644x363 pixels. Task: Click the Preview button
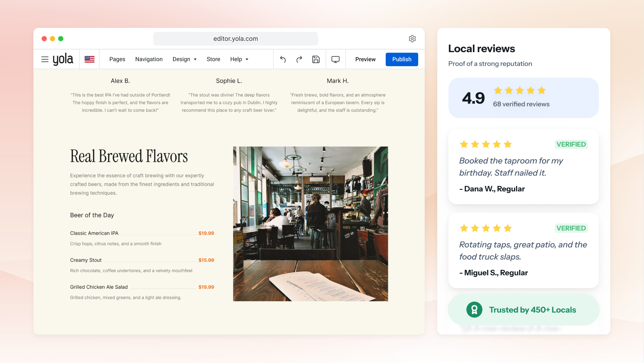[365, 59]
